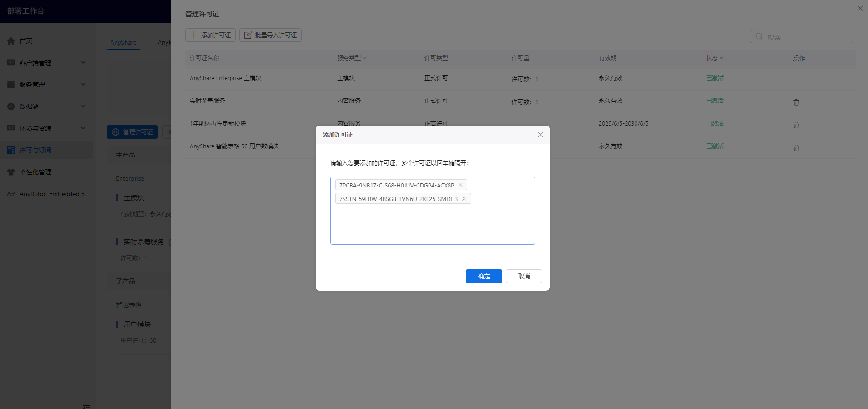Confirm with the 确定 button

[x=484, y=276]
